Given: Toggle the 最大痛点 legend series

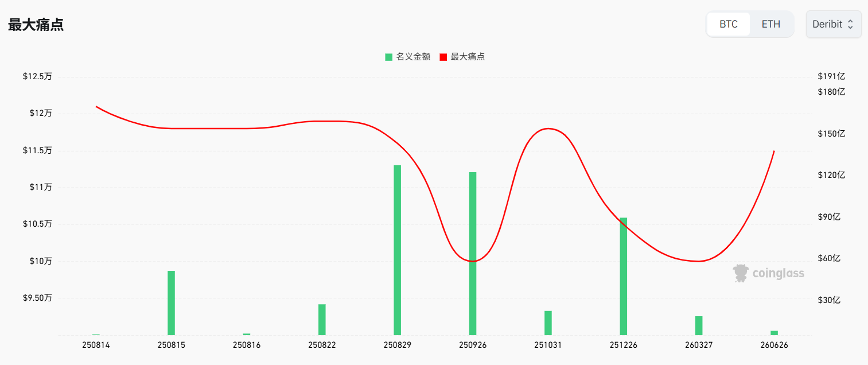Looking at the screenshot, I should [468, 57].
